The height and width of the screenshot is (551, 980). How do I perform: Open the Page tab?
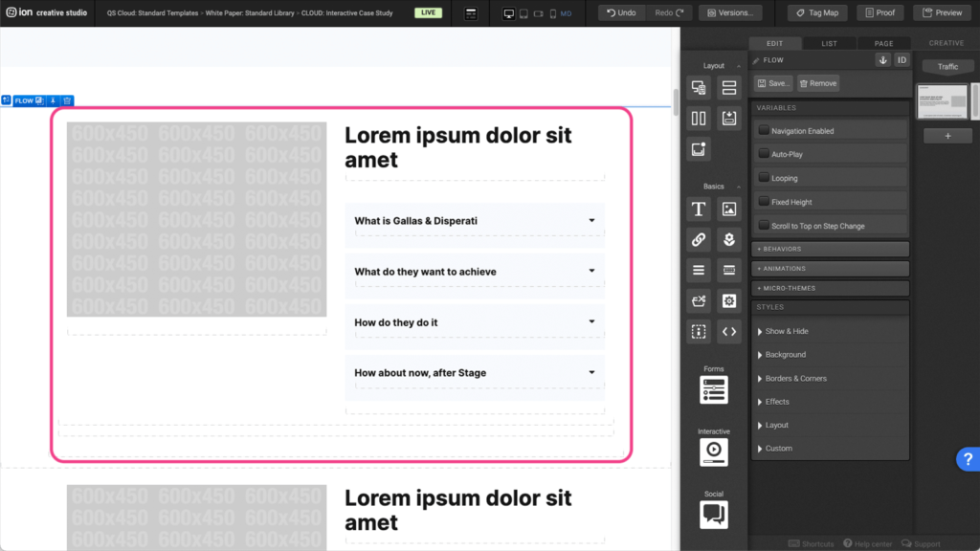883,43
